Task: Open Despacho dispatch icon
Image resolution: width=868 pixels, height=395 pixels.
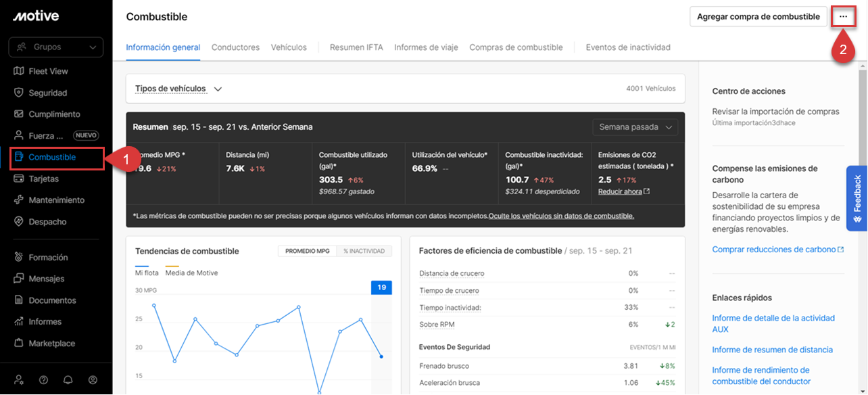Action: [x=19, y=222]
